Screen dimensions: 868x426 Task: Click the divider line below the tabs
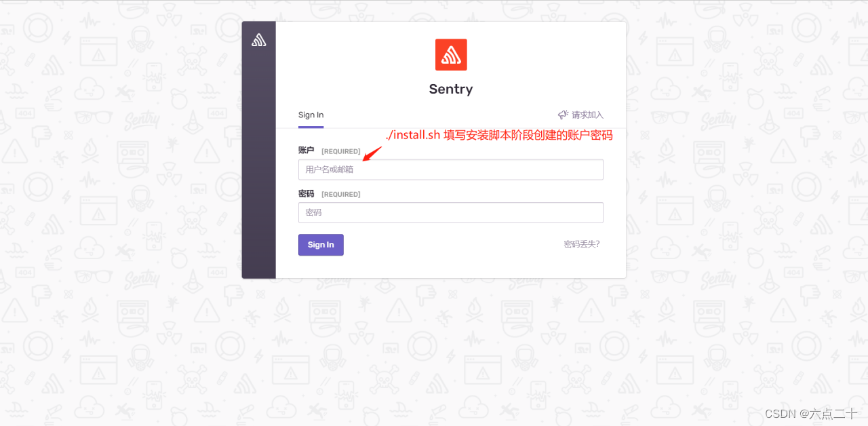pos(451,128)
